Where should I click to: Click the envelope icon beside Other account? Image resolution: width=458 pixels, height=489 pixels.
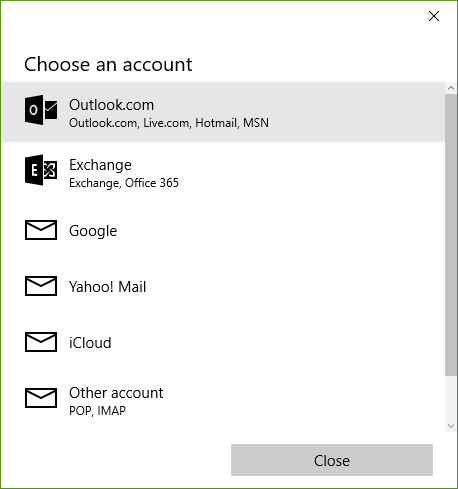(x=41, y=398)
